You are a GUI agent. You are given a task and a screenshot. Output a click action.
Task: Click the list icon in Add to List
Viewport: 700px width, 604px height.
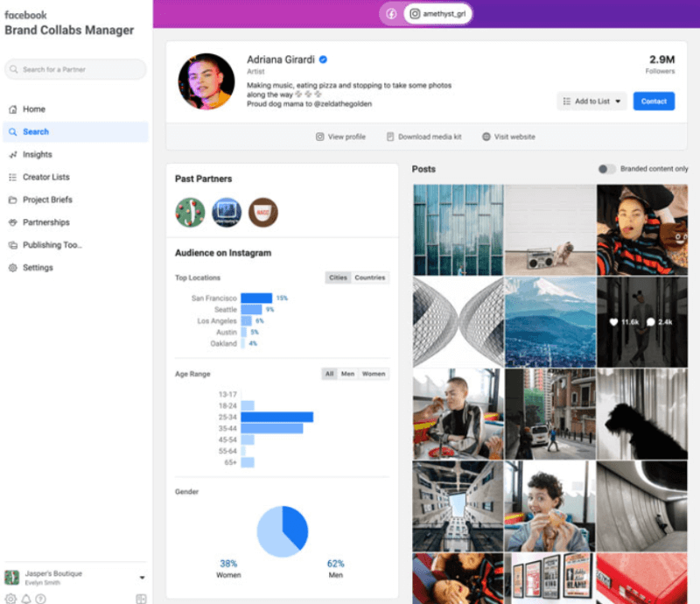pyautogui.click(x=566, y=102)
